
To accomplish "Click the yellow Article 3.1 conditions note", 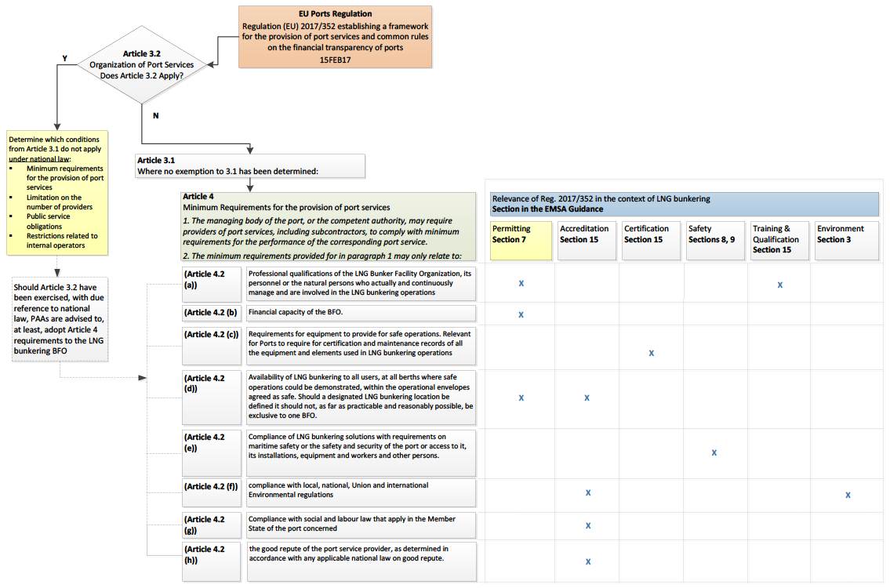I will click(x=56, y=192).
